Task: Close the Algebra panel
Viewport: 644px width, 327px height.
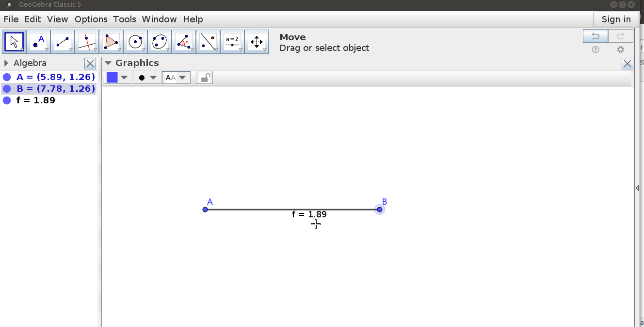Action: [90, 64]
